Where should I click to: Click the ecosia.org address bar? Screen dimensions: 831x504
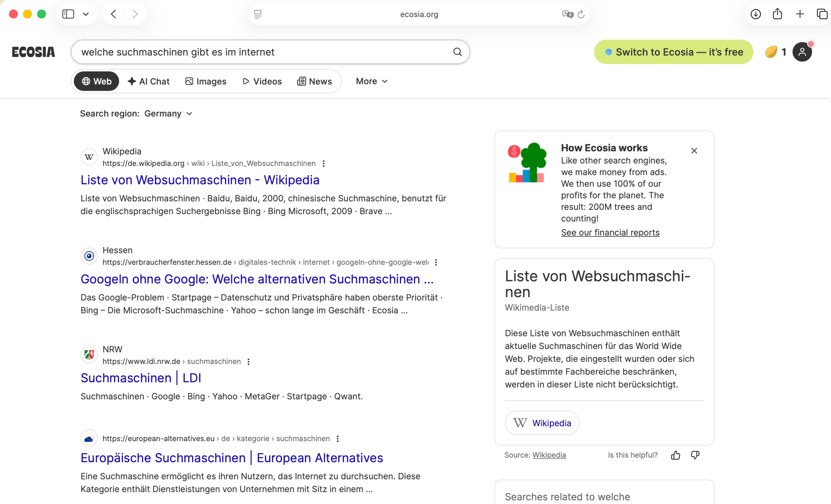pos(419,14)
